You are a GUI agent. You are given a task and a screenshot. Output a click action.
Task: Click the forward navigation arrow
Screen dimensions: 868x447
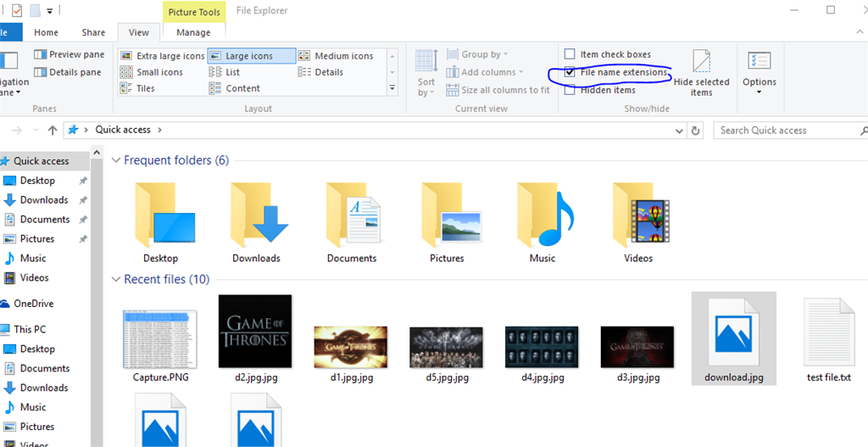(x=17, y=130)
